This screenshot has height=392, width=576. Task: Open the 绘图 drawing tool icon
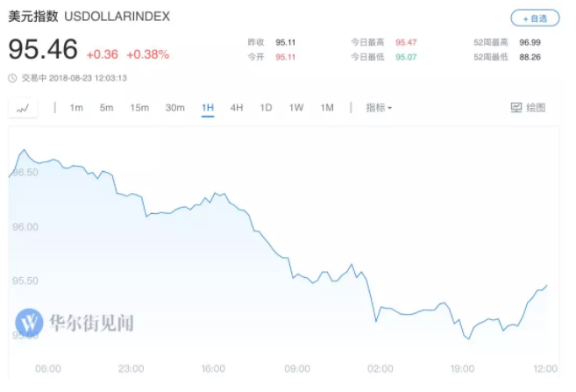click(x=516, y=108)
